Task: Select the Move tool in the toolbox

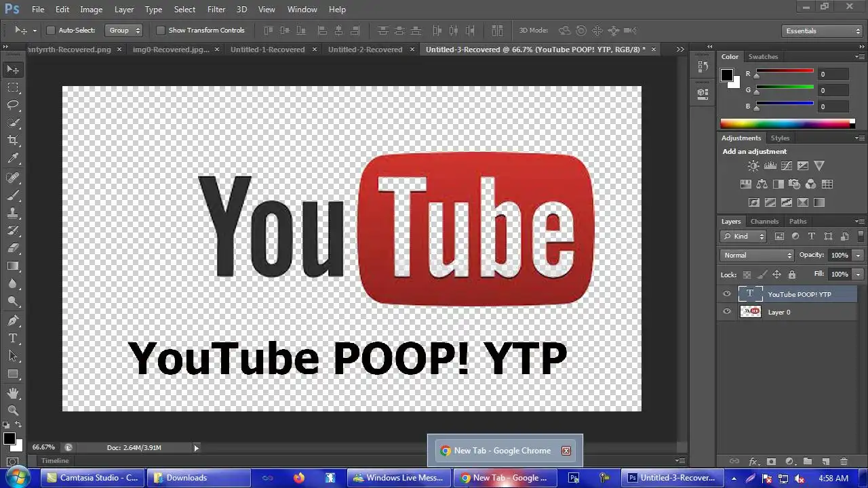Action: 13,70
